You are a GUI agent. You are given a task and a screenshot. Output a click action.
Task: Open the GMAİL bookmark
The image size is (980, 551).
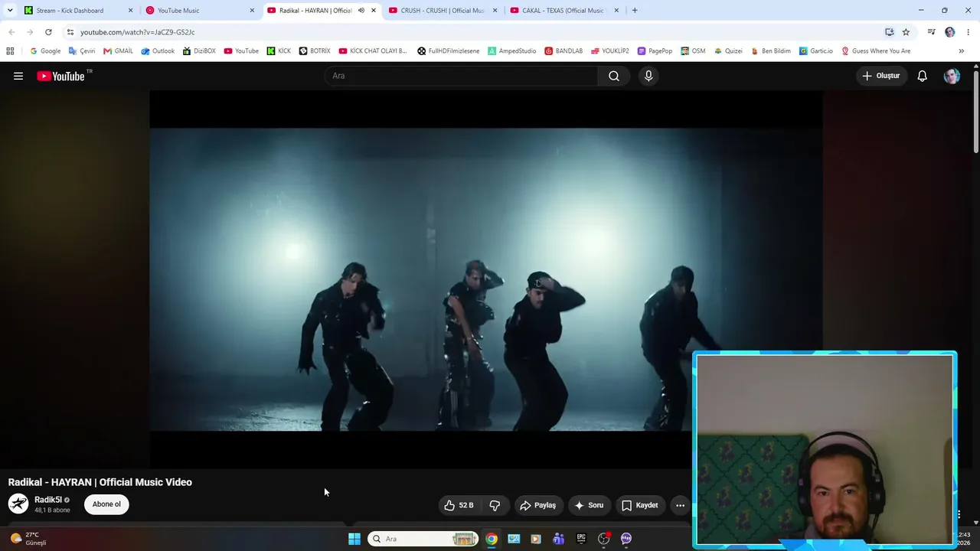[118, 51]
